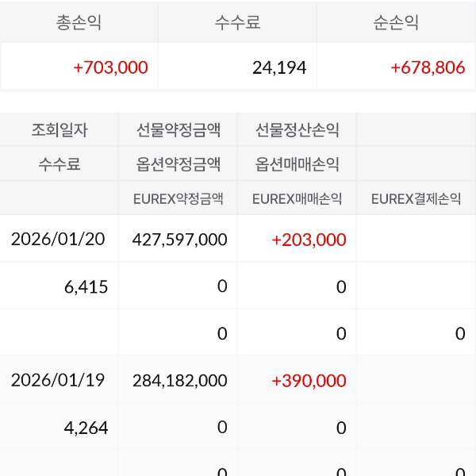
Task: Click the EUREX매매손익 header cell
Action: (x=297, y=198)
